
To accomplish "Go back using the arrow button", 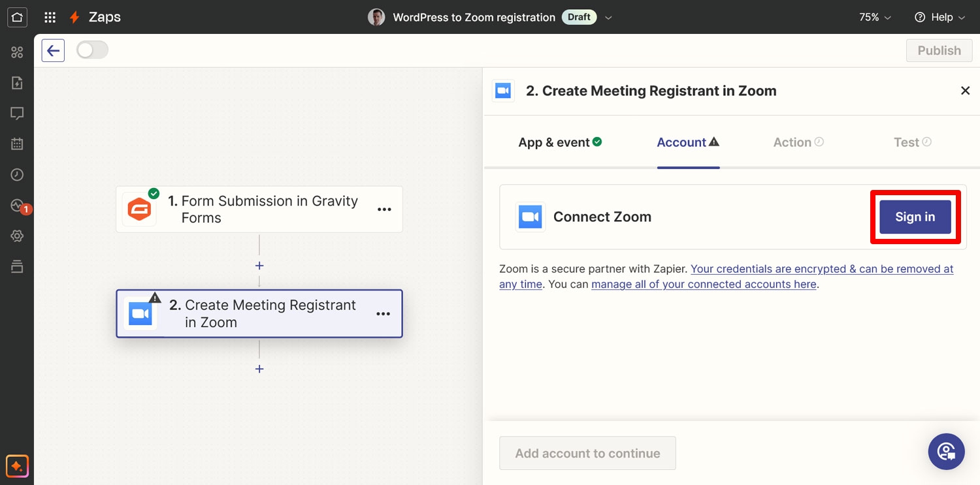I will 53,50.
